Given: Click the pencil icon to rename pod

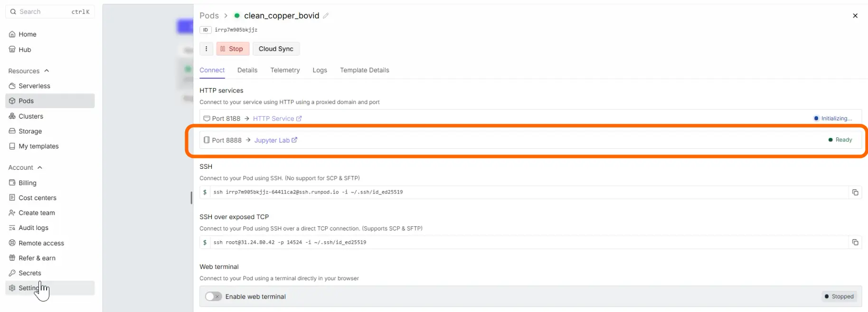Looking at the screenshot, I should coord(326,16).
